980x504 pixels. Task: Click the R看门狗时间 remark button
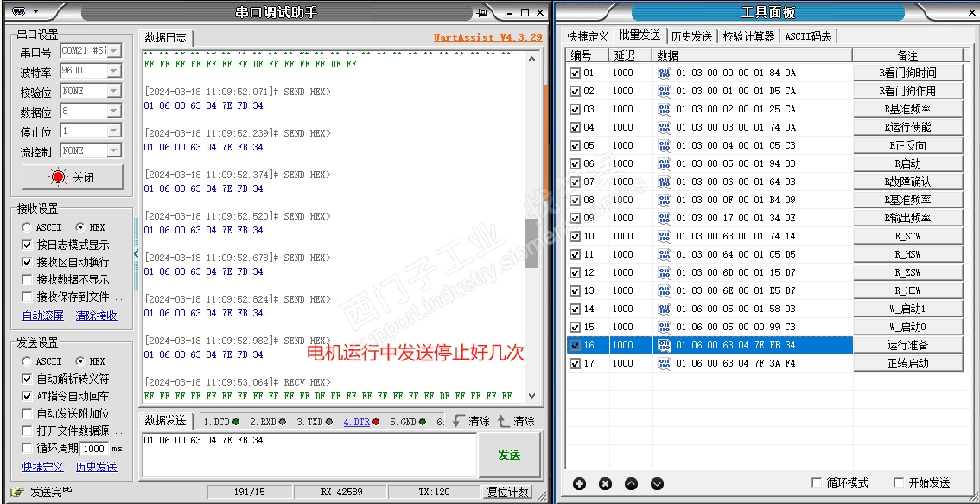tap(907, 73)
